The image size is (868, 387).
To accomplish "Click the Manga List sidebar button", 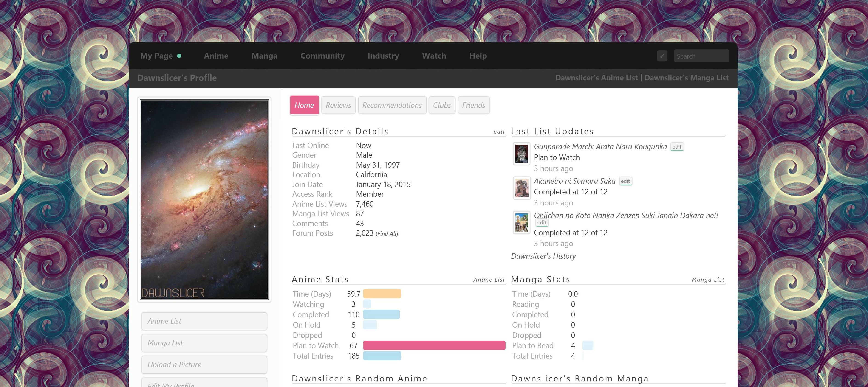I will pyautogui.click(x=204, y=343).
